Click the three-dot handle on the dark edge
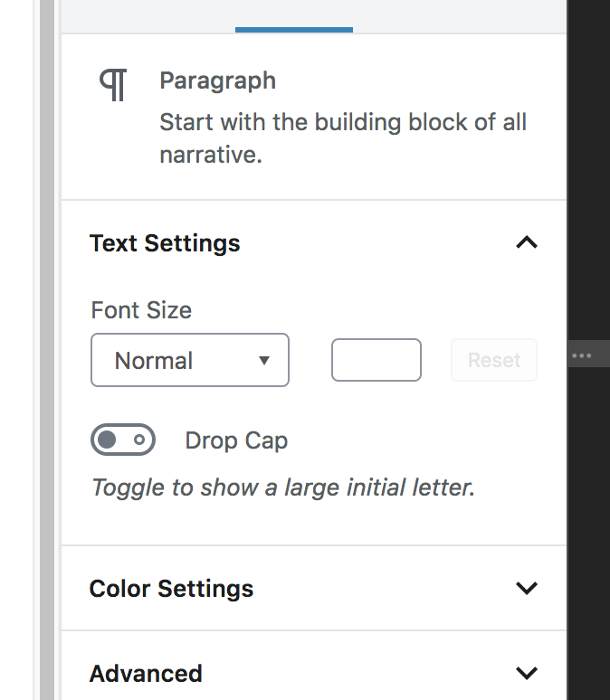 [582, 356]
